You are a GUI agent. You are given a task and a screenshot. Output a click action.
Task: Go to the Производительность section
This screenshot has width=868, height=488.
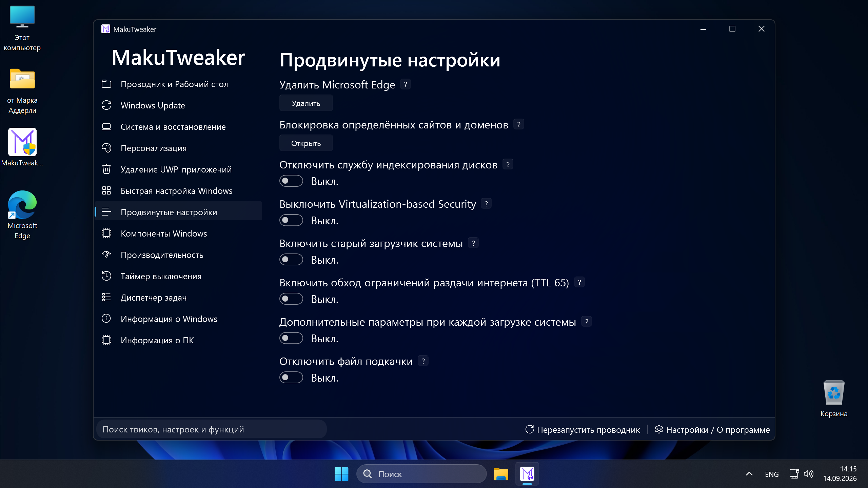tap(178, 255)
